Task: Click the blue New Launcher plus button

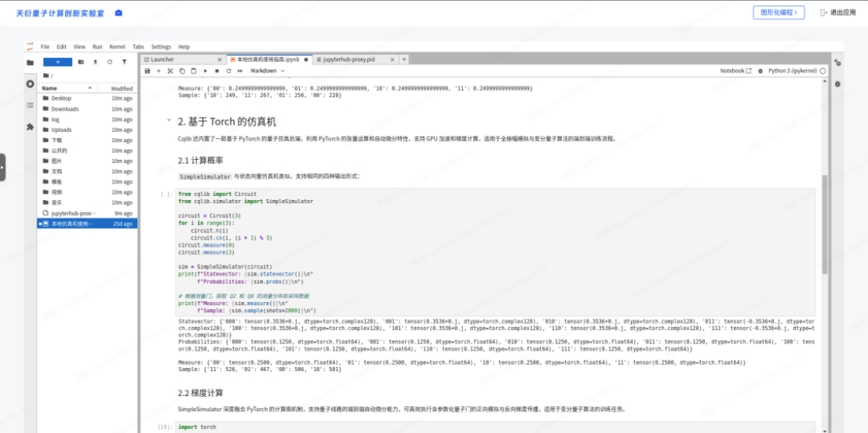Action: click(x=57, y=62)
